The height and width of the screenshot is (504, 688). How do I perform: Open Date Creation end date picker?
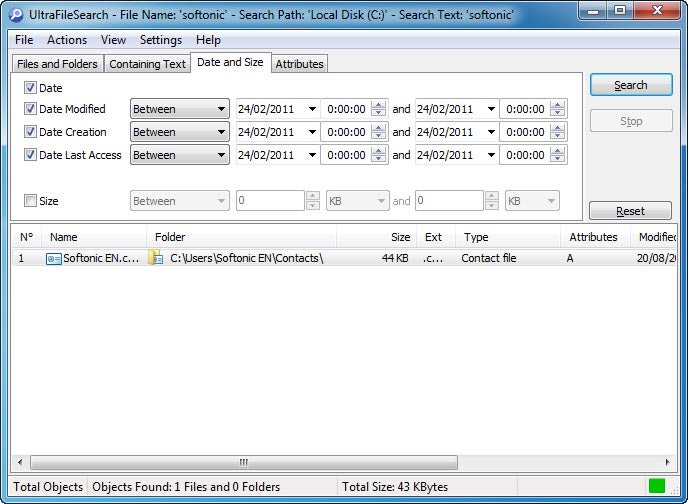(x=491, y=132)
